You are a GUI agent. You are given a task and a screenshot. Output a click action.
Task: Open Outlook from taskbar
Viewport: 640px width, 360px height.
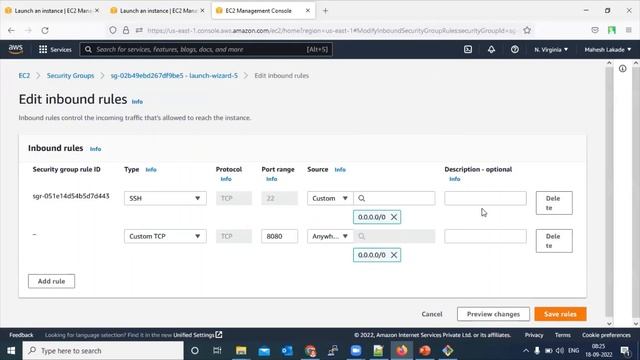click(x=287, y=351)
